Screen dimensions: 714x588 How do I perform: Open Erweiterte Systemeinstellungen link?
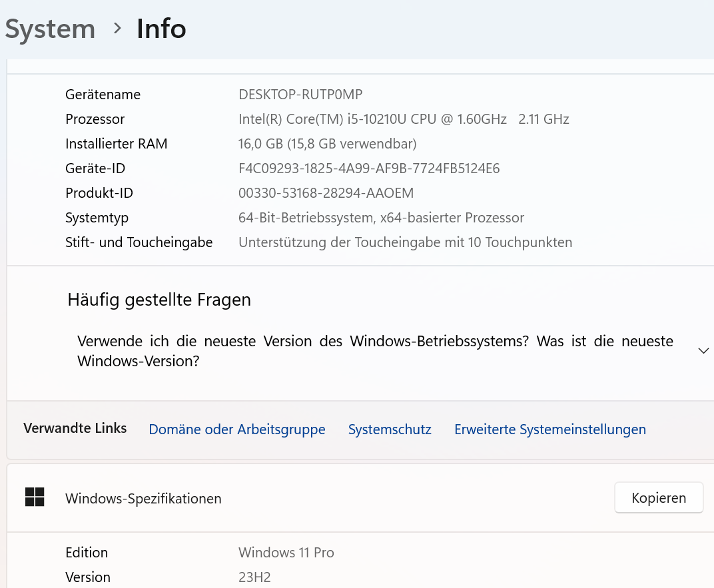coord(550,429)
